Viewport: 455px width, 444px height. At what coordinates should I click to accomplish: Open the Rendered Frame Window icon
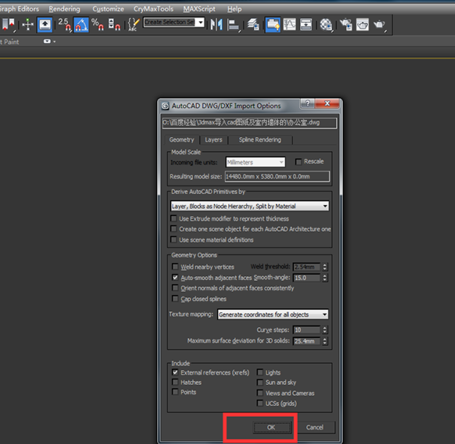362,25
